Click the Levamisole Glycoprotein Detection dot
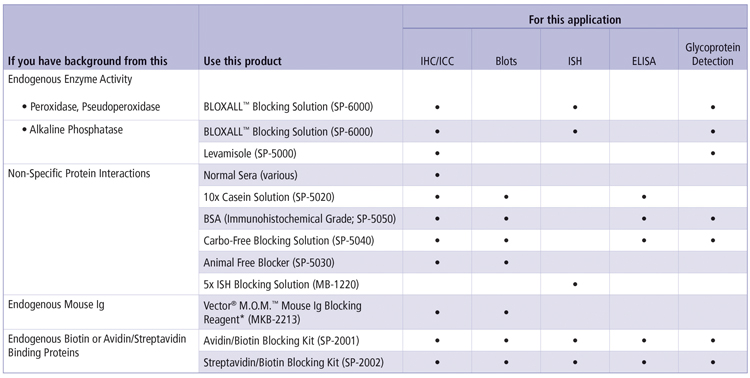This screenshot has height=378, width=750. coord(713,154)
